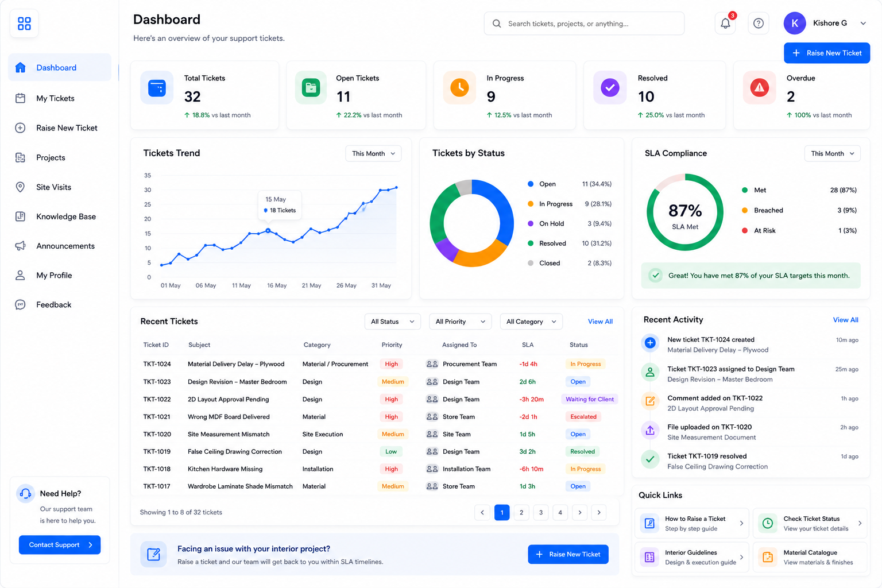Click the How to Raise a Ticket icon
The image size is (882, 588).
[649, 523]
